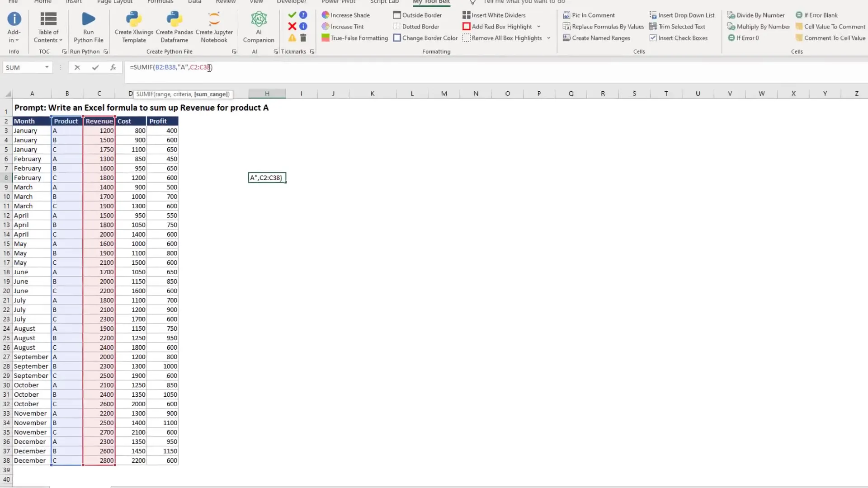Expand the Remove All Box Highlights dropdown

pos(549,38)
